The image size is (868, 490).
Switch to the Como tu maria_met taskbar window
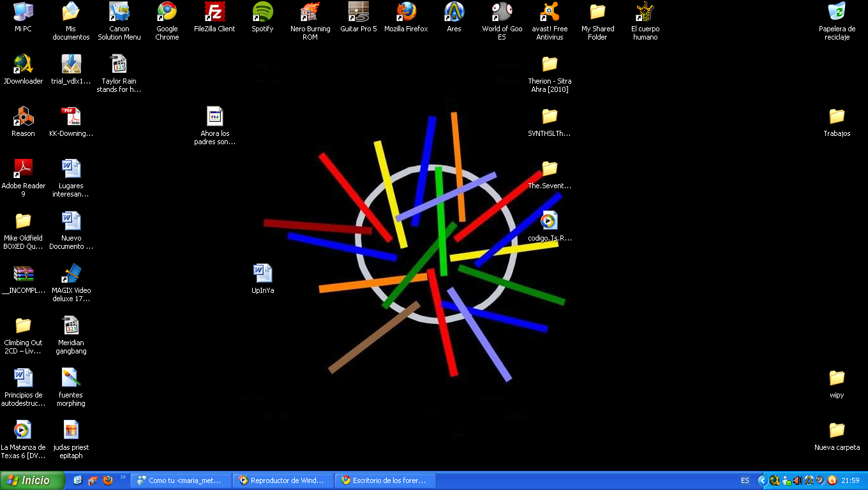tap(181, 480)
